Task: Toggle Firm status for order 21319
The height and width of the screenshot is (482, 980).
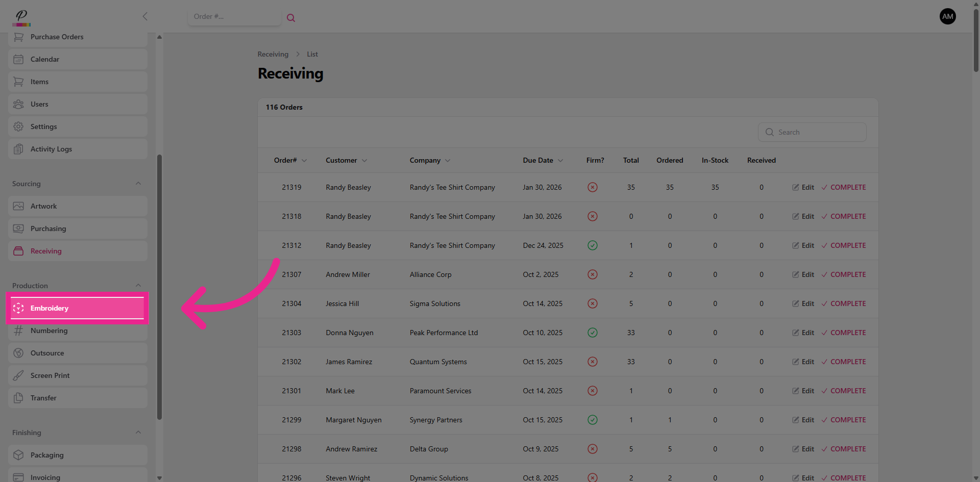Action: tap(592, 187)
